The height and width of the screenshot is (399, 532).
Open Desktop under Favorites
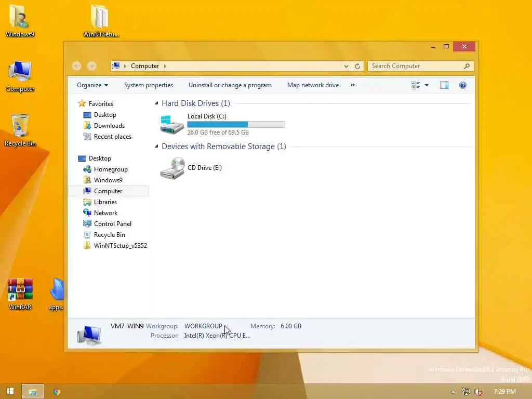105,115
